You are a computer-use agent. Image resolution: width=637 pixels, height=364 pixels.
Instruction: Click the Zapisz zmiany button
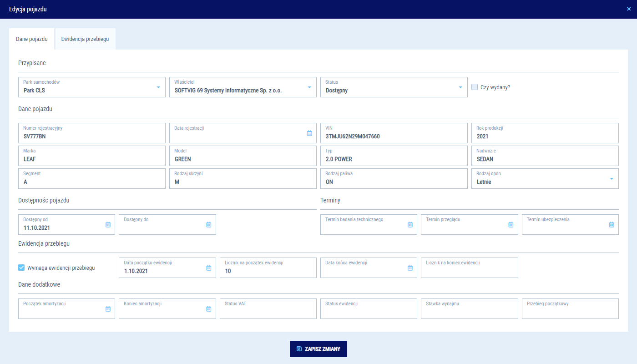(318, 349)
